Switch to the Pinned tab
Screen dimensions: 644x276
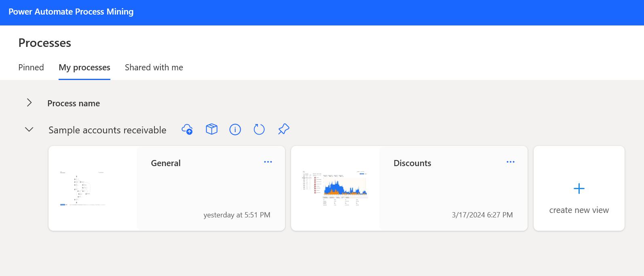point(31,67)
